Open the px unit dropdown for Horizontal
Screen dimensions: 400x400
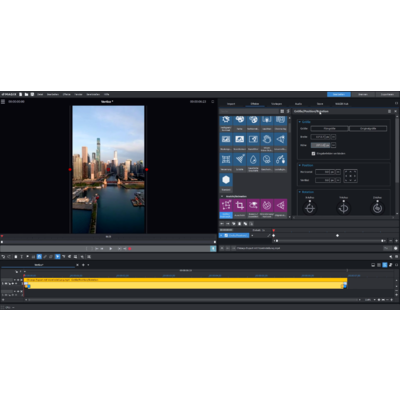(x=332, y=172)
